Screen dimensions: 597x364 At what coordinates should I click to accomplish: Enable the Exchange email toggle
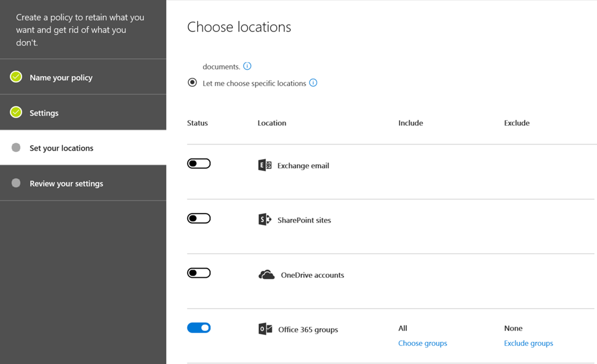[199, 164]
